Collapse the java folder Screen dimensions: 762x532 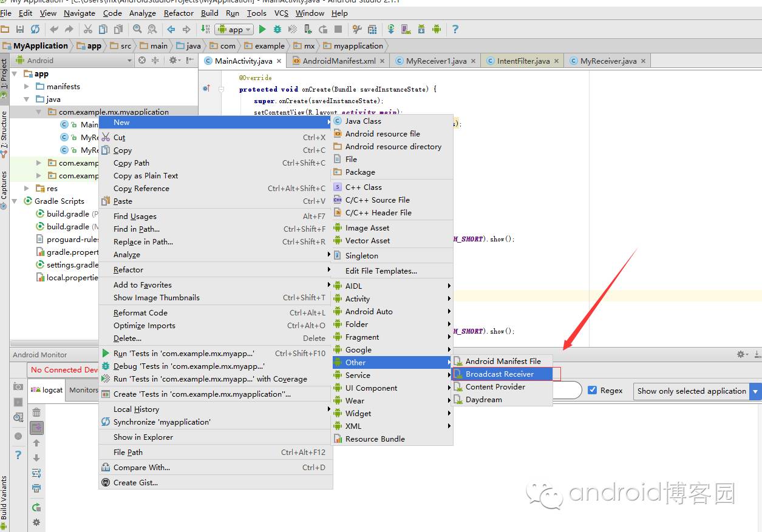27,99
